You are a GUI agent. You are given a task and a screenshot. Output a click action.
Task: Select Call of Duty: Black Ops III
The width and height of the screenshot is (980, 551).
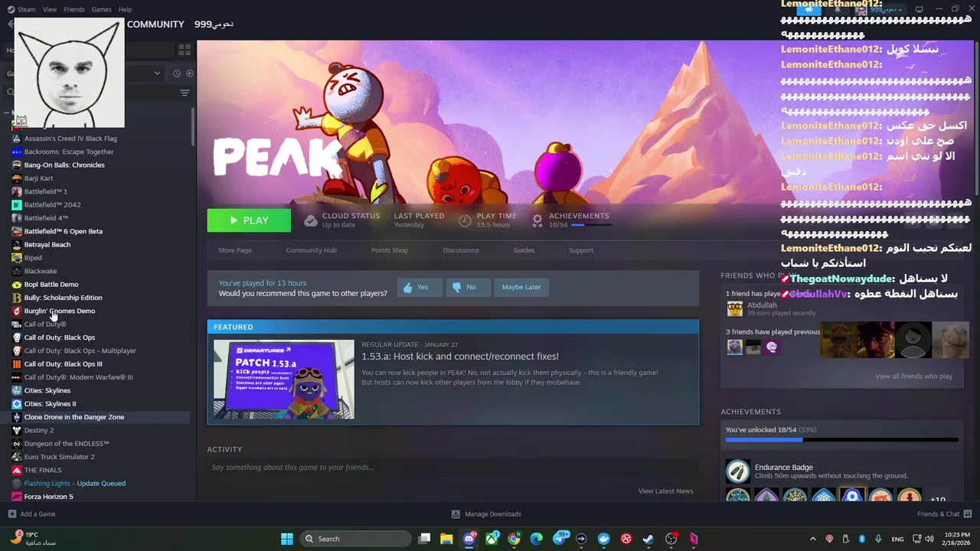63,364
